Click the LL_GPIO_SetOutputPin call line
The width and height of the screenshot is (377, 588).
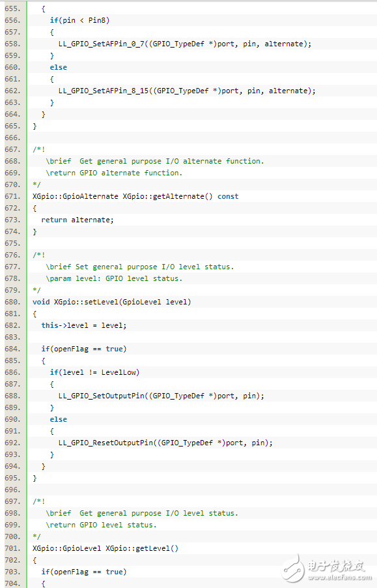point(161,396)
